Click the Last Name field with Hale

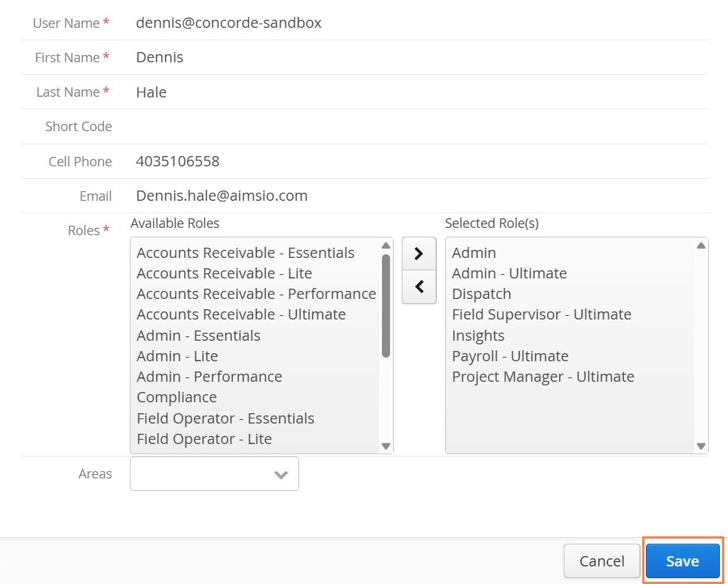tap(420, 92)
